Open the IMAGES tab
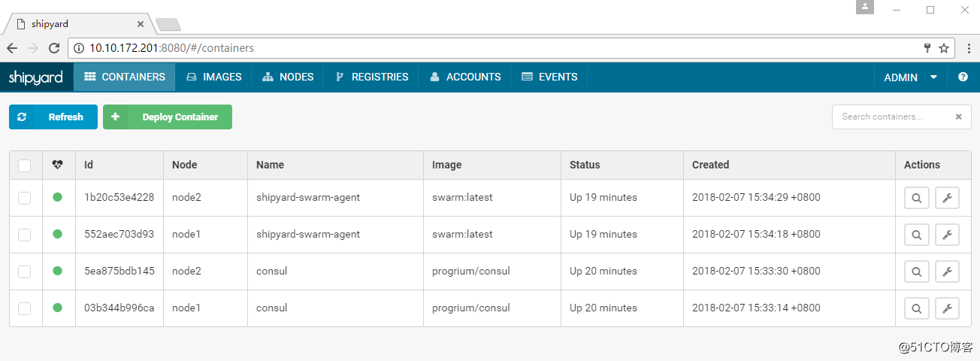The width and height of the screenshot is (980, 361). click(x=213, y=77)
